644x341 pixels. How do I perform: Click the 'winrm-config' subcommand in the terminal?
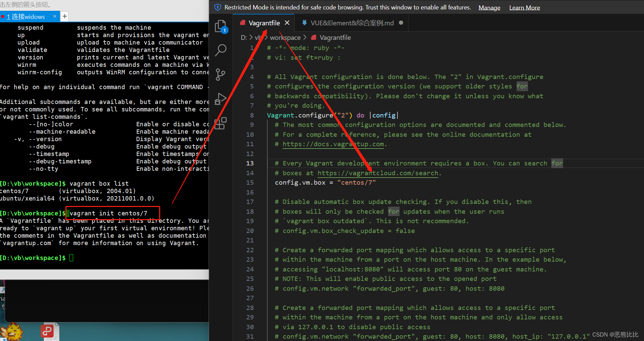(x=40, y=72)
